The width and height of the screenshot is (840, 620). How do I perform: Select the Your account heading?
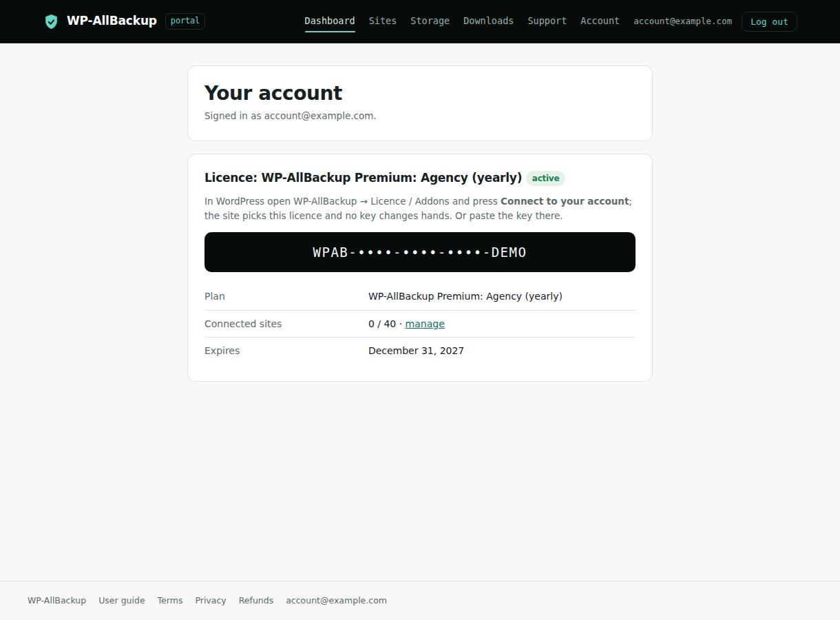pos(273,93)
